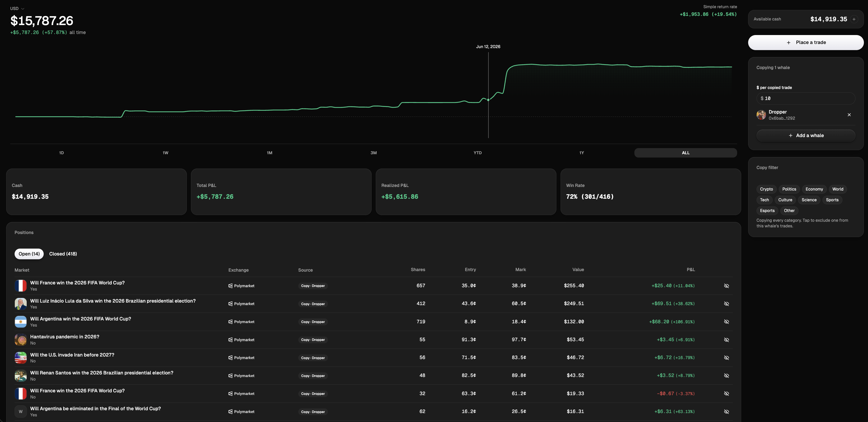Screen dimensions: 868x422
Task: Select the YTD chart range
Action: (x=477, y=153)
